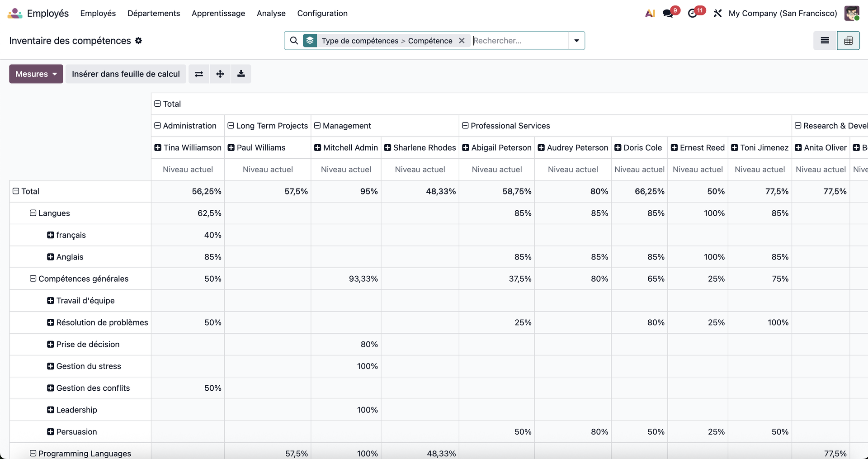This screenshot has width=868, height=459.
Task: Expand the Persuasion row
Action: tap(51, 432)
